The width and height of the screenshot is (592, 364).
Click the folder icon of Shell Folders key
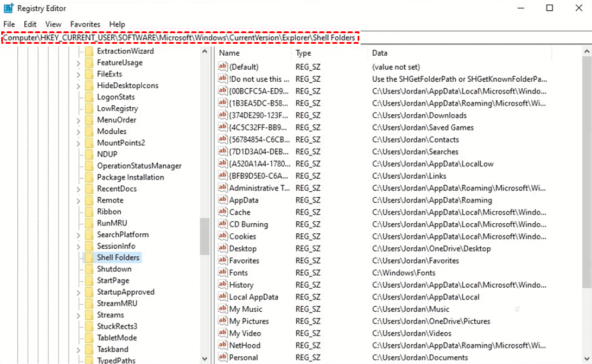click(89, 257)
